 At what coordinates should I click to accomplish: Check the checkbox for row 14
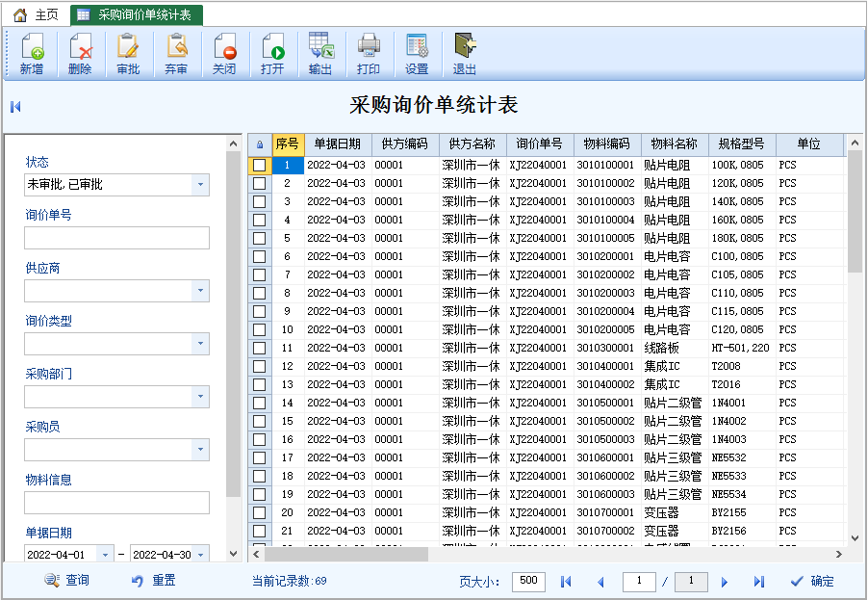(259, 403)
